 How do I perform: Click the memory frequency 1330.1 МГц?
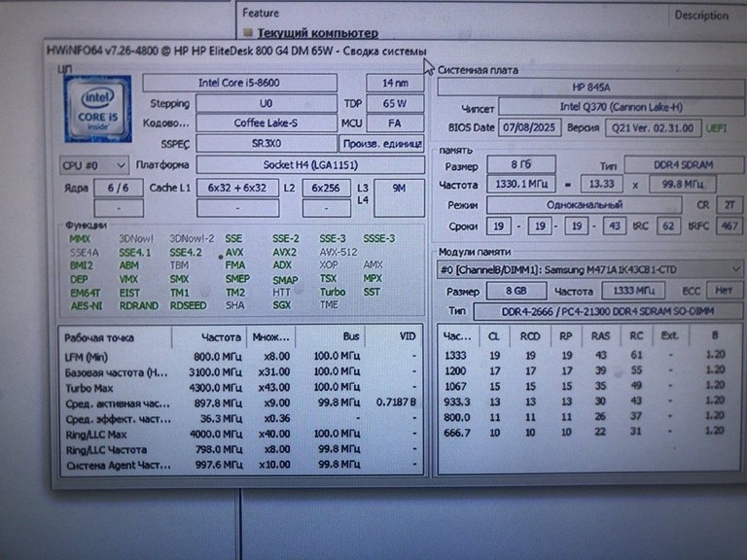point(520,184)
